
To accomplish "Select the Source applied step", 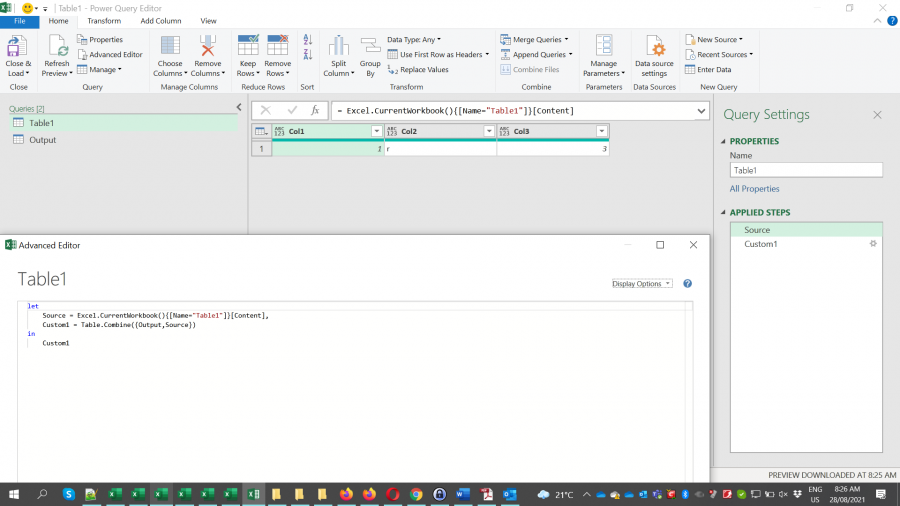I will point(806,229).
